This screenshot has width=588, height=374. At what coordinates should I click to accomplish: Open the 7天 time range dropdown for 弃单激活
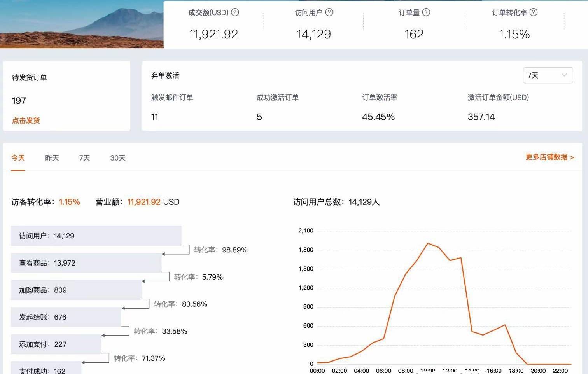[x=548, y=75]
